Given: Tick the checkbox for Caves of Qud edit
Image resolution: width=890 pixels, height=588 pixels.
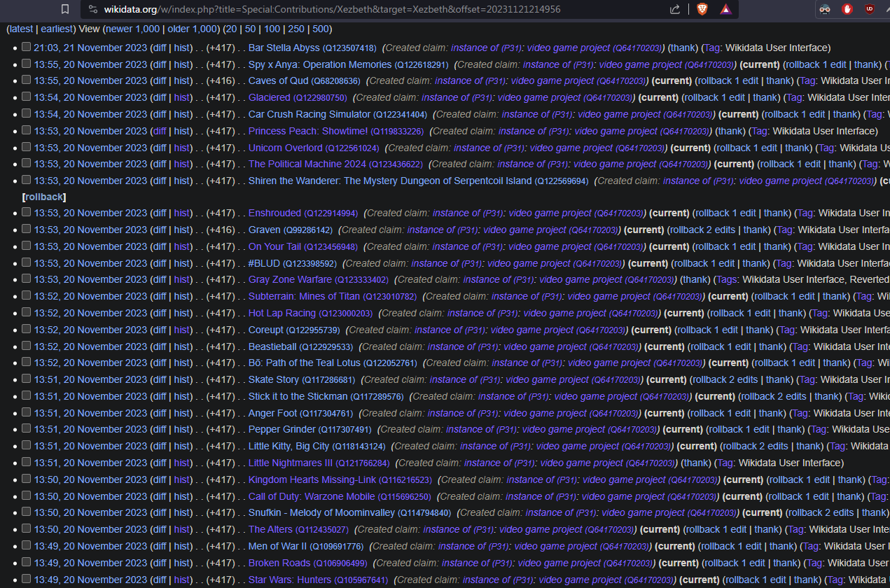Looking at the screenshot, I should tap(26, 80).
